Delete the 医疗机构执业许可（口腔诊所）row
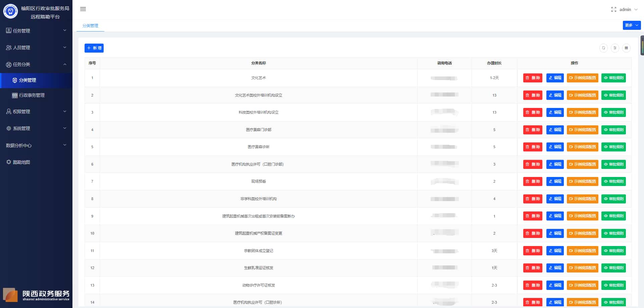The image size is (644, 308). pos(533,302)
